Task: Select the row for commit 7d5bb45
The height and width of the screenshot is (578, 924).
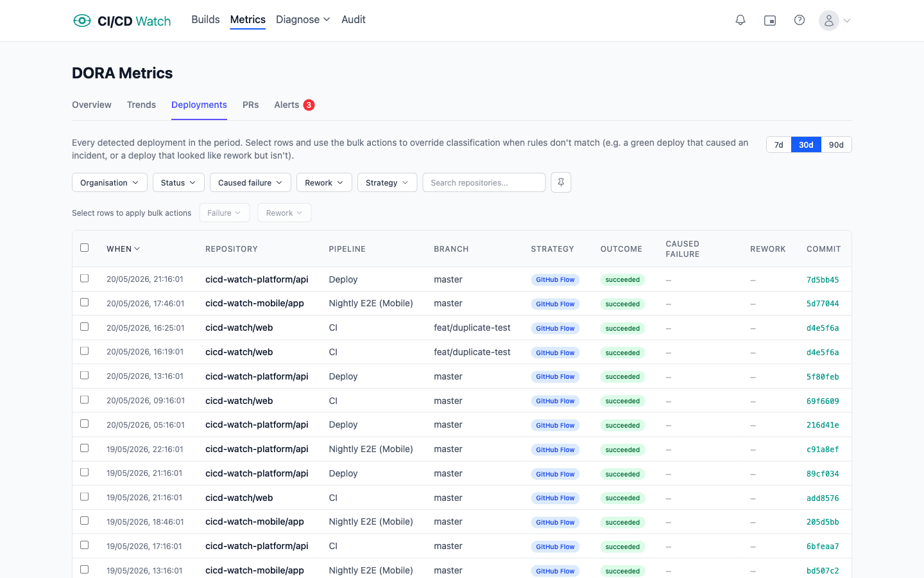Action: click(x=84, y=278)
